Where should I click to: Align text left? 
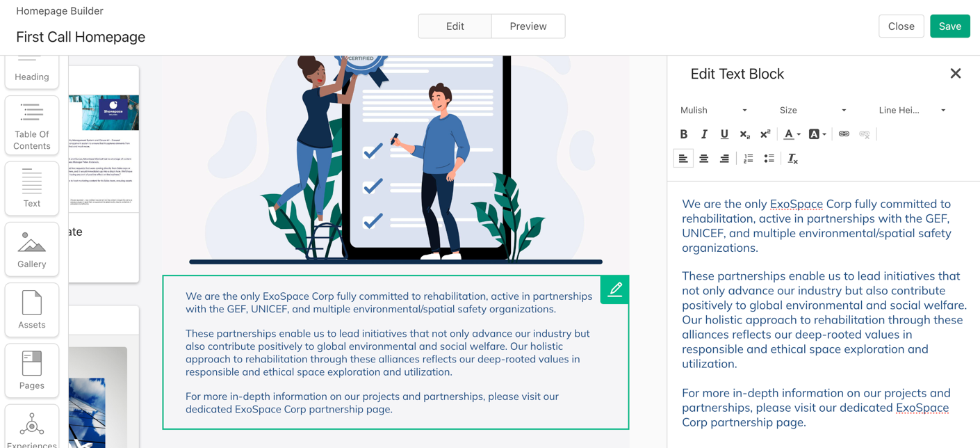(683, 159)
